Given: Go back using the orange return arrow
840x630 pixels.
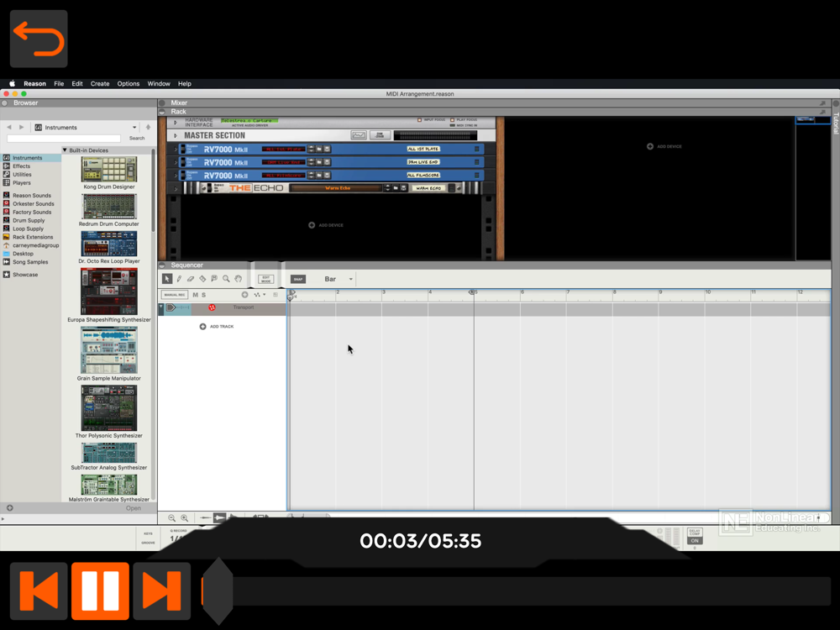Looking at the screenshot, I should point(39,39).
